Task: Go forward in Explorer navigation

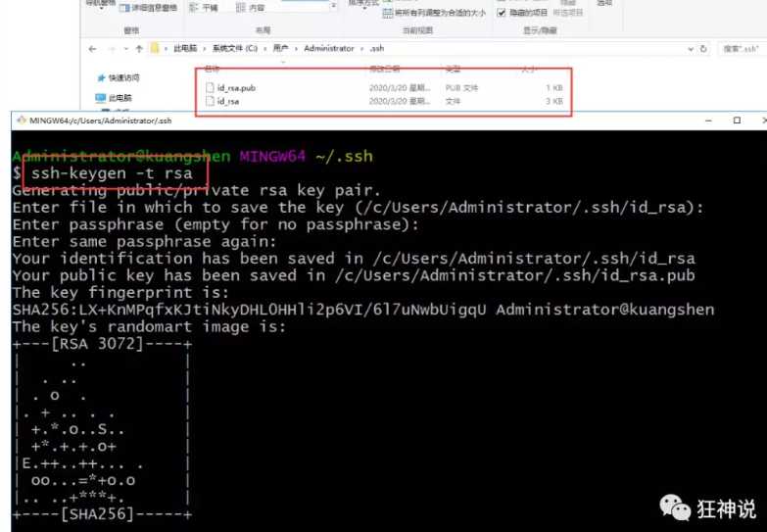Action: 112,48
